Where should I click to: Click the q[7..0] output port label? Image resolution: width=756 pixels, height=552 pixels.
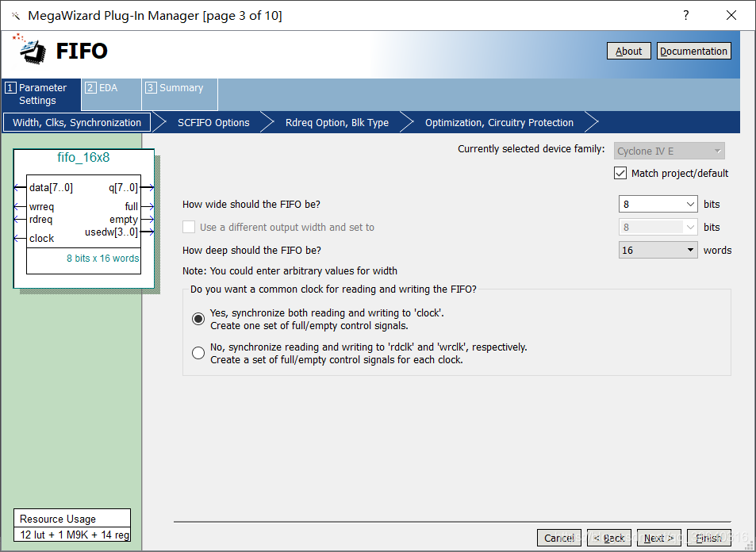[124, 187]
